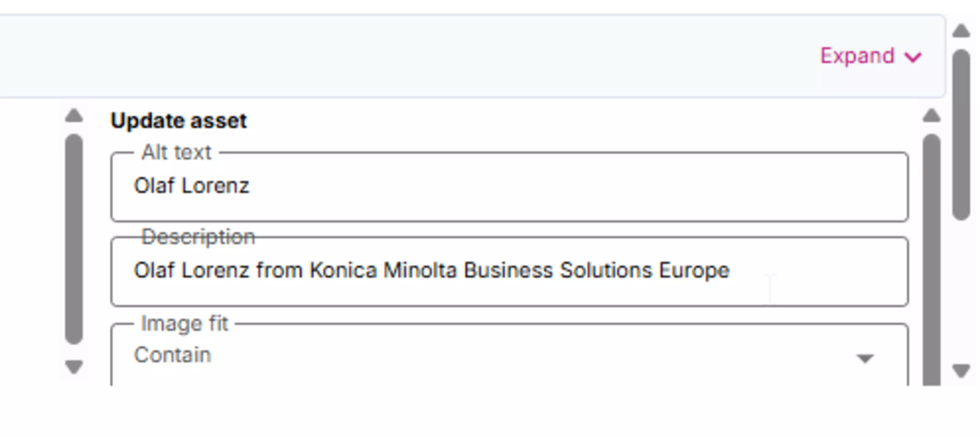980x437 pixels.
Task: Click the outer scrollbar track below its thumb
Action: click(x=961, y=289)
